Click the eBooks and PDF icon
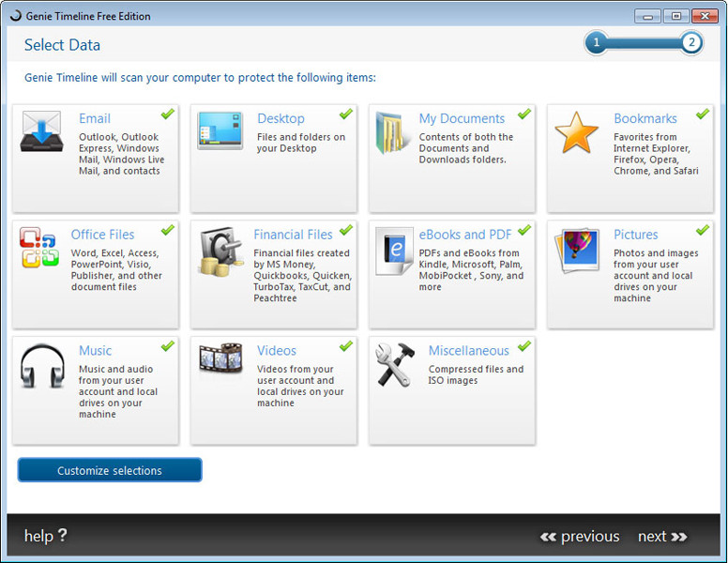Image resolution: width=728 pixels, height=563 pixels. tap(394, 251)
